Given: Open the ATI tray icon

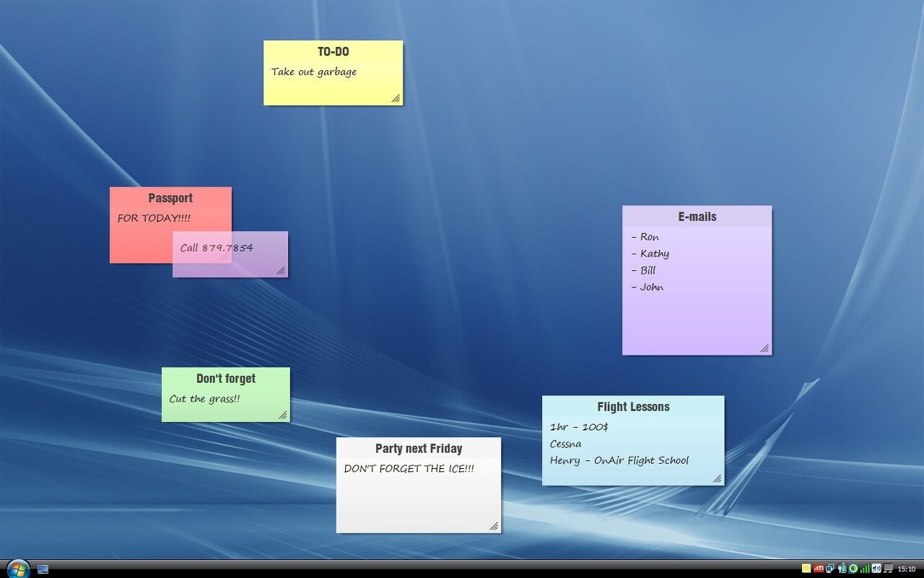Looking at the screenshot, I should 819,569.
